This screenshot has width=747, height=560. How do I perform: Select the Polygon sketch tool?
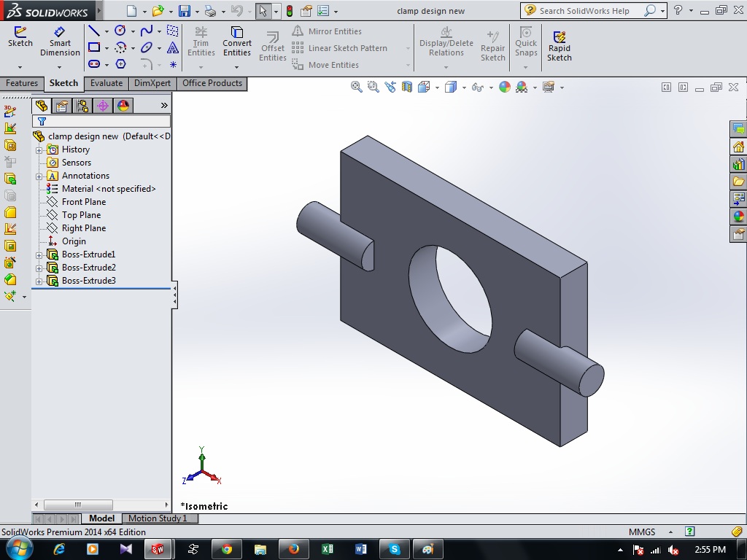coord(120,64)
